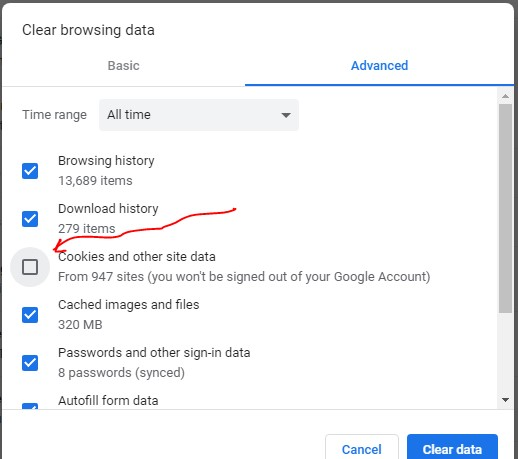Click the scrollbar down arrow
Screen dimensions: 518x459
click(505, 400)
